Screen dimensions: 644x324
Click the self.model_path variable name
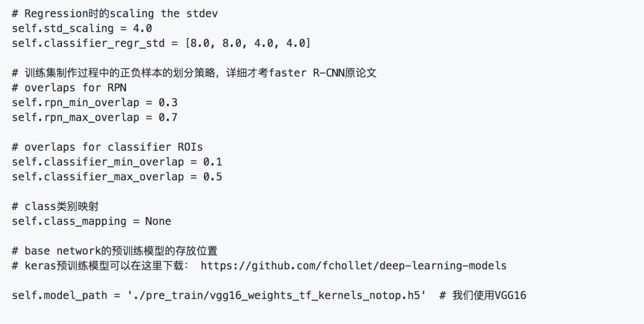[x=60, y=295]
